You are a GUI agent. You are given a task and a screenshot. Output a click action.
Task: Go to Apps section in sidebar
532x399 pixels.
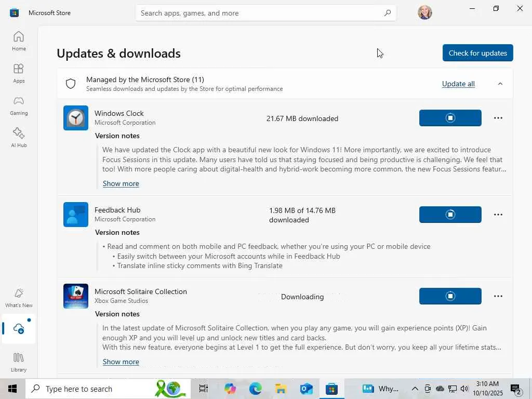[19, 73]
